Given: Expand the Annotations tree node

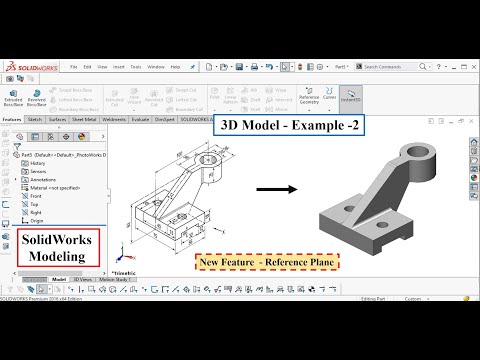Looking at the screenshot, I should pos(15,180).
